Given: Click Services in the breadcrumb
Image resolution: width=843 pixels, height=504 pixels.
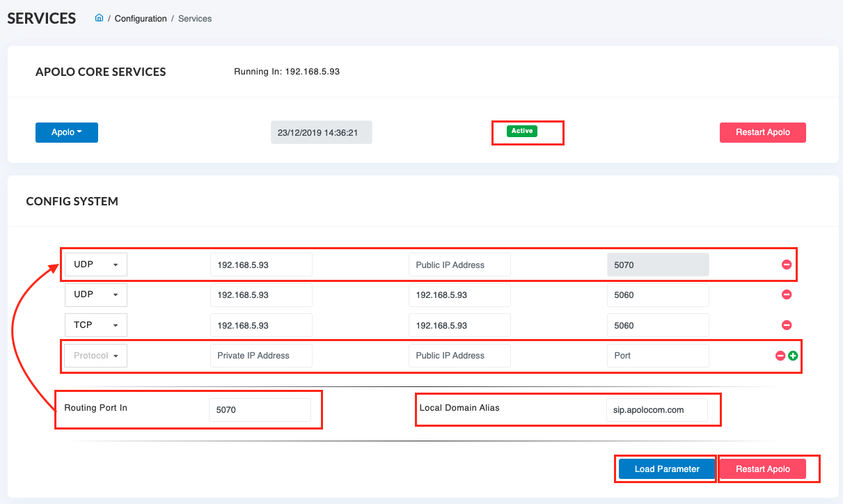Looking at the screenshot, I should (195, 19).
